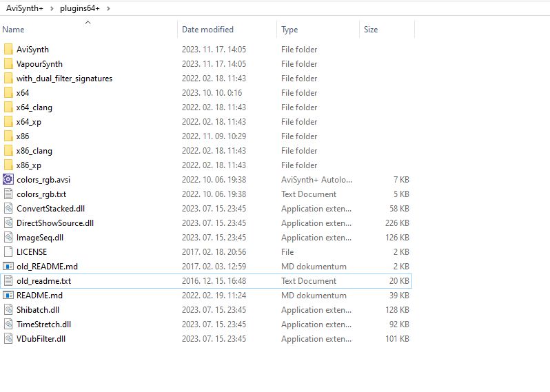Click the colors_rgb.avsi gear icon

pyautogui.click(x=8, y=180)
